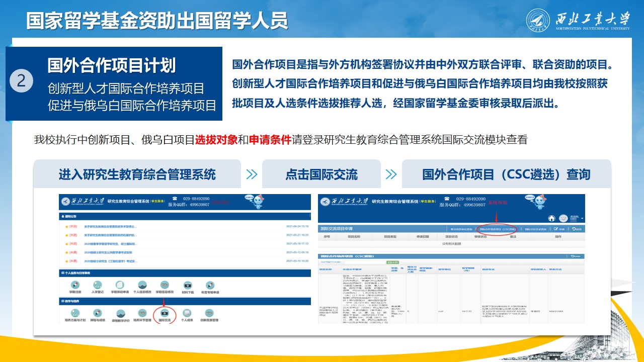Image resolution: width=644 pixels, height=362 pixels.
Task: Click the 个人成果 icon
Action: point(187,314)
